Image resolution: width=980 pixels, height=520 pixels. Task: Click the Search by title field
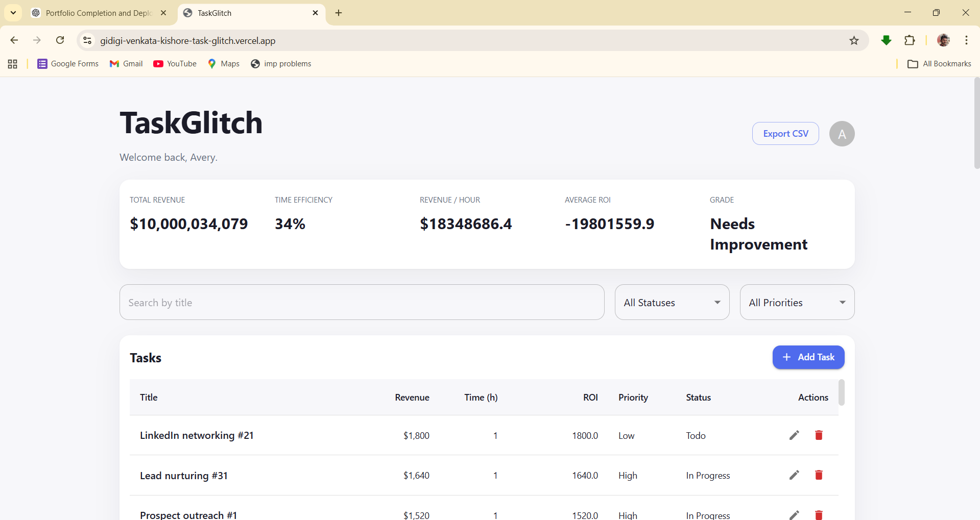pyautogui.click(x=362, y=303)
